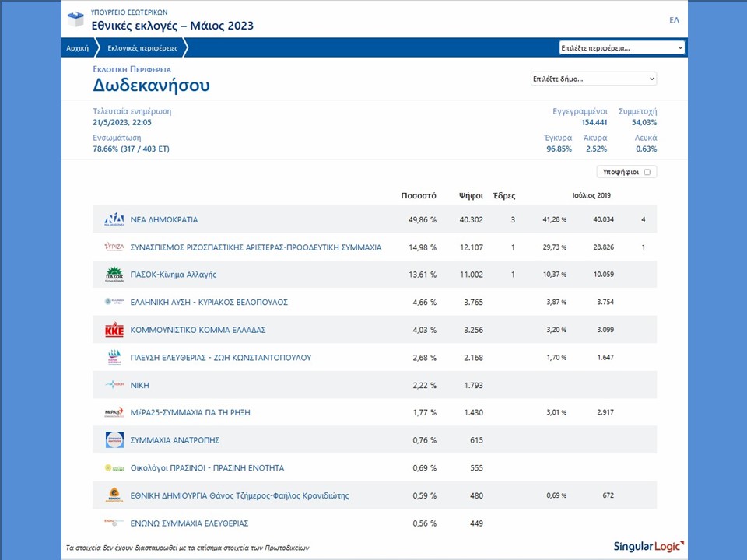
Task: Click the Συμμαχία Ανατροπής party logo
Action: click(114, 440)
